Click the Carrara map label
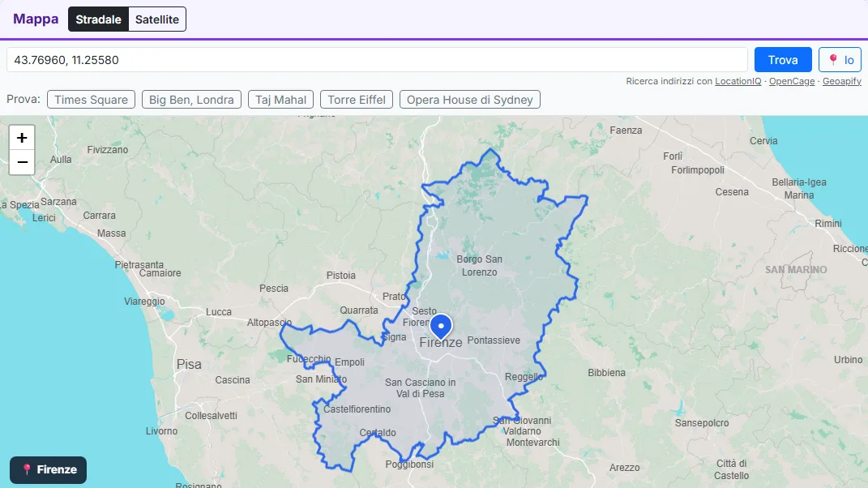This screenshot has width=868, height=488. tap(100, 216)
